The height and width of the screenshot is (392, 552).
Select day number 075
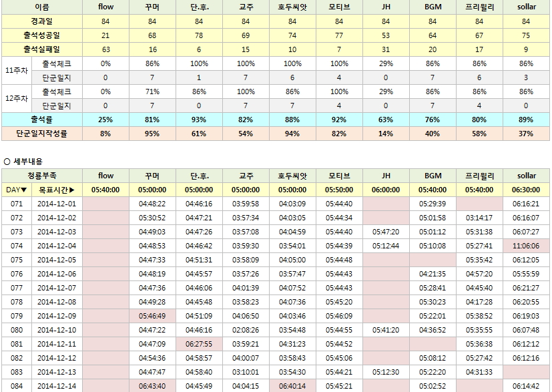17,260
